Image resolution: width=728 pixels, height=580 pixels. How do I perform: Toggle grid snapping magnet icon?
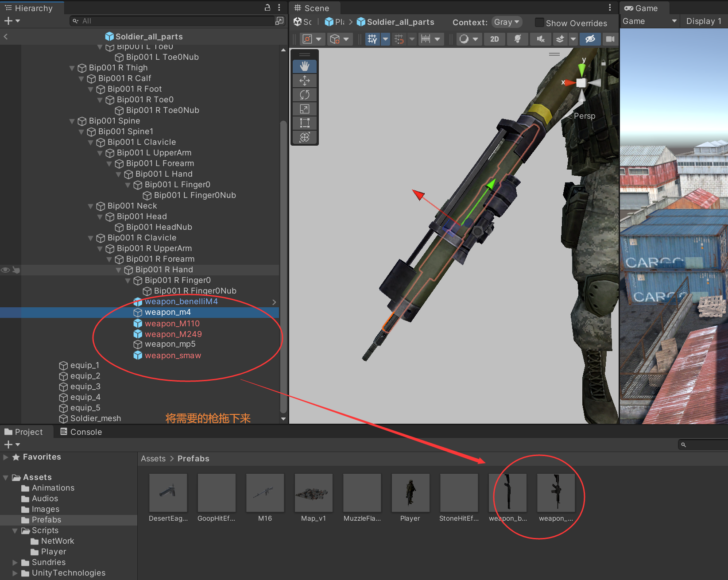pyautogui.click(x=399, y=39)
